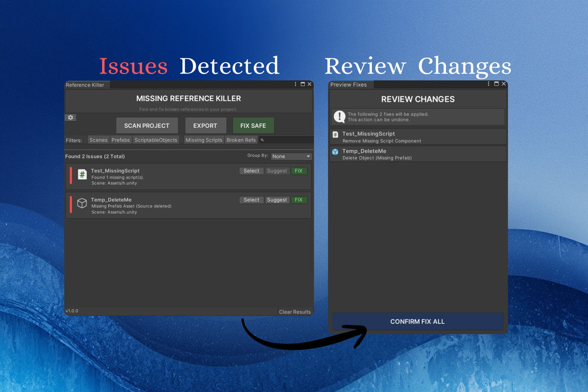Click the v1.0.0 version label
The width and height of the screenshot is (588, 392).
click(72, 311)
